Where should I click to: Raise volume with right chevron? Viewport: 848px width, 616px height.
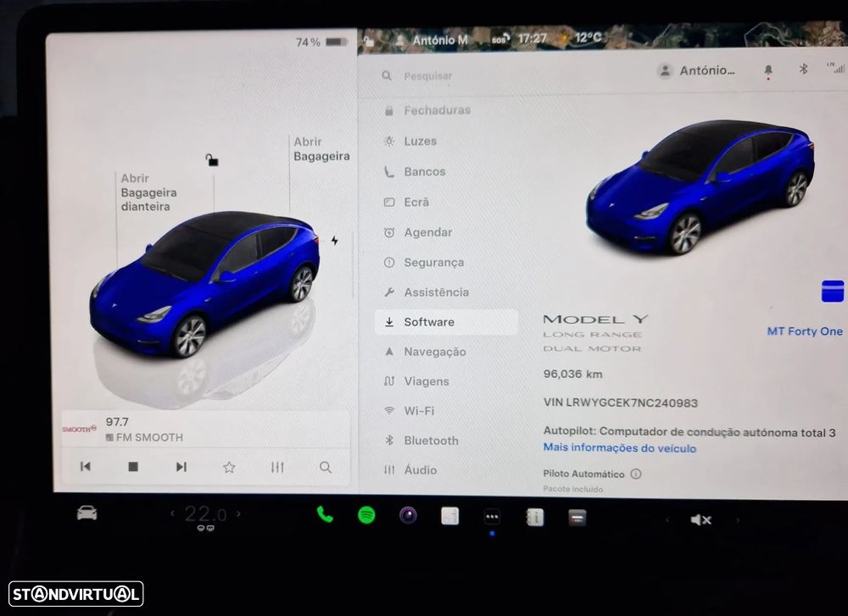738,520
